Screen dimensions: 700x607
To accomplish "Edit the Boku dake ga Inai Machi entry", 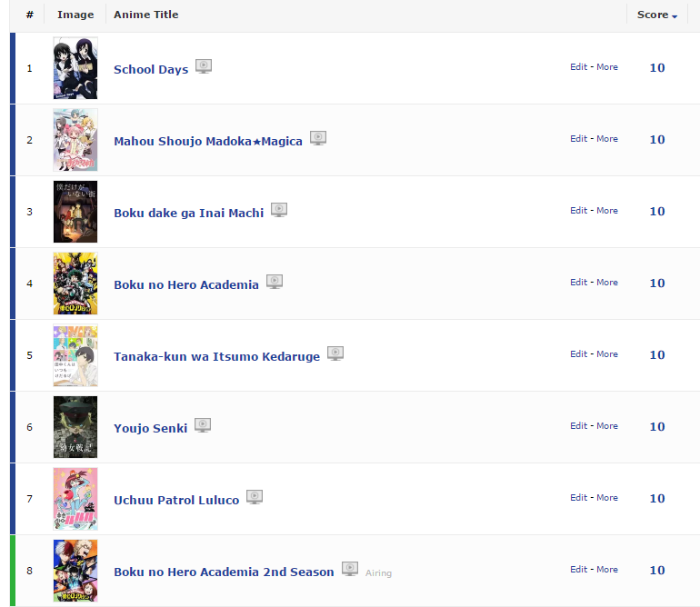I will (578, 211).
